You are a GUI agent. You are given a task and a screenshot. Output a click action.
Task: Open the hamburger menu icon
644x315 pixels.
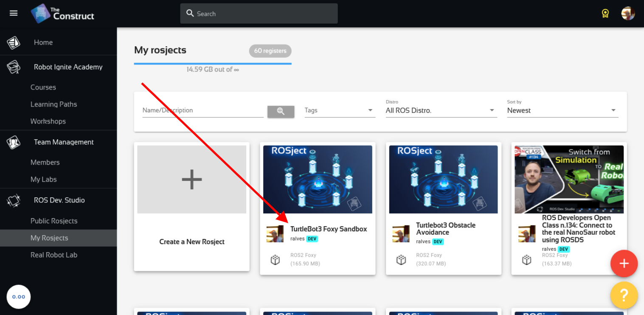14,13
